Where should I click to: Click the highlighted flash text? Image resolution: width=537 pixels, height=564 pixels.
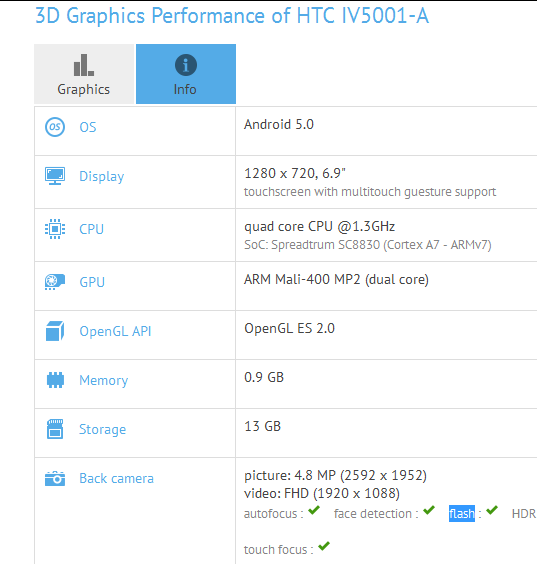click(462, 513)
